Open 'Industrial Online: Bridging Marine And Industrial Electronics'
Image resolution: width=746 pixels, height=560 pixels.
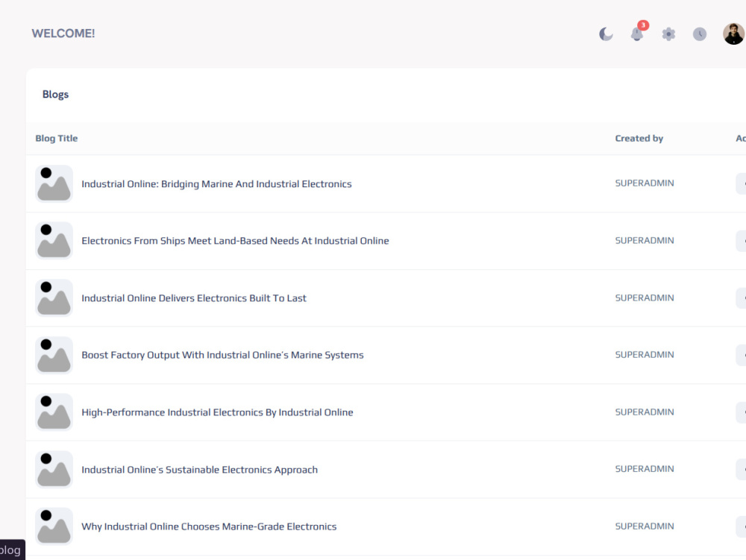pos(216,183)
